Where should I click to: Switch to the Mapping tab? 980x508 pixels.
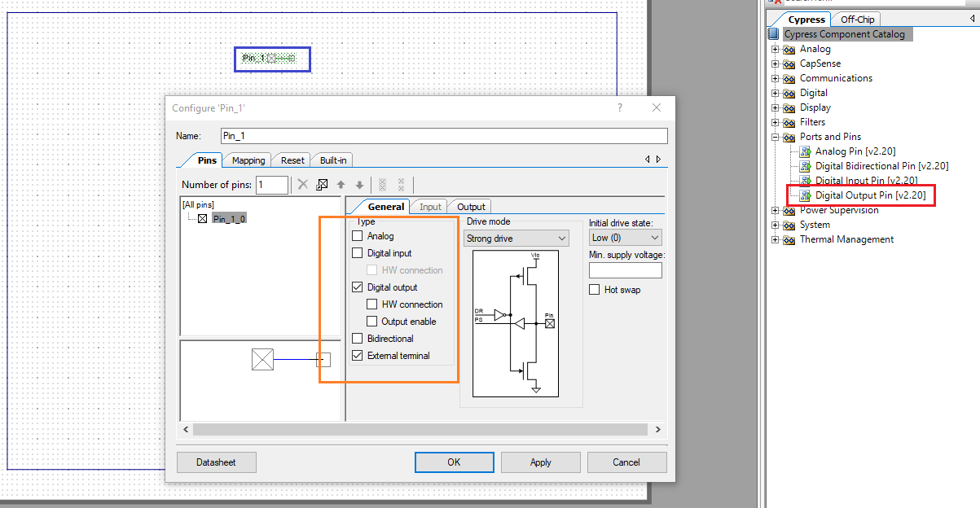[248, 160]
